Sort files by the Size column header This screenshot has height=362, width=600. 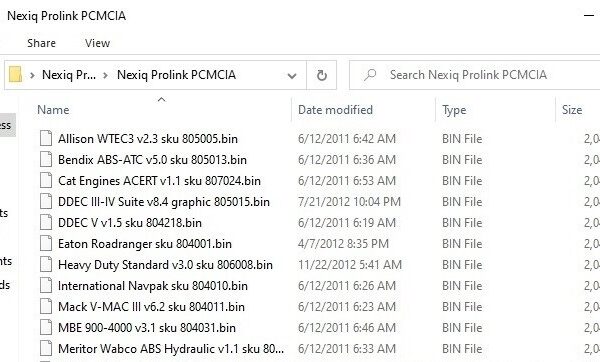[572, 110]
